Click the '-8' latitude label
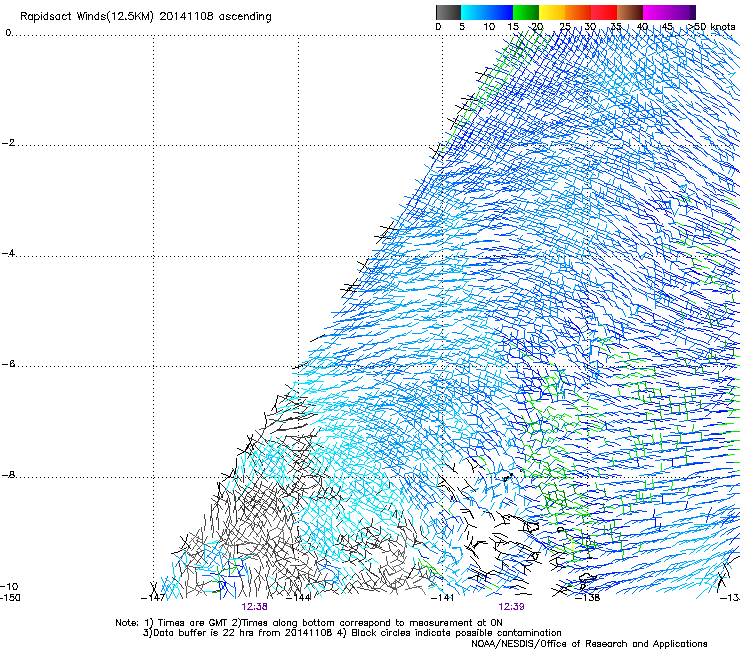The width and height of the screenshot is (740, 650). coord(8,475)
